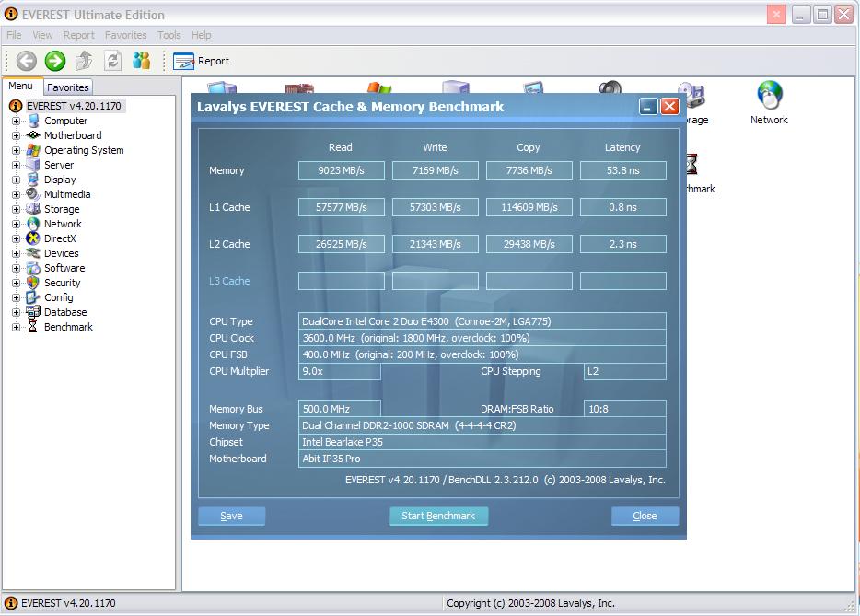
Task: Click the Database icon in tree
Action: pos(33,312)
